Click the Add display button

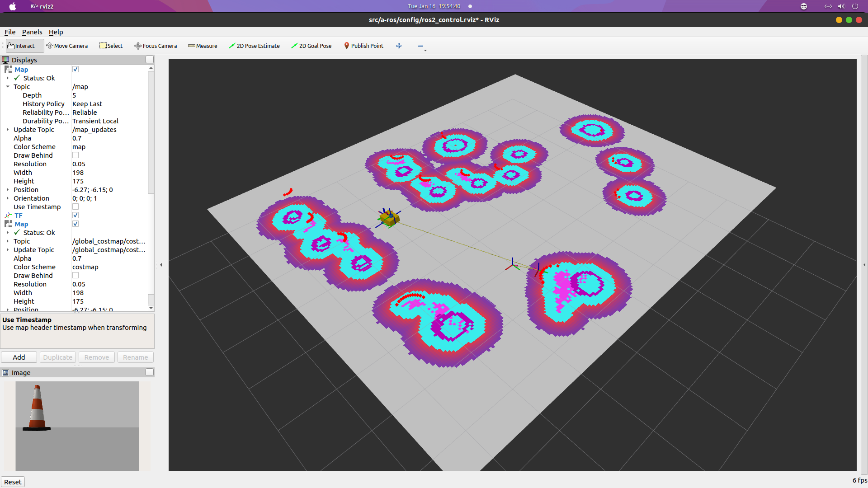pyautogui.click(x=19, y=357)
